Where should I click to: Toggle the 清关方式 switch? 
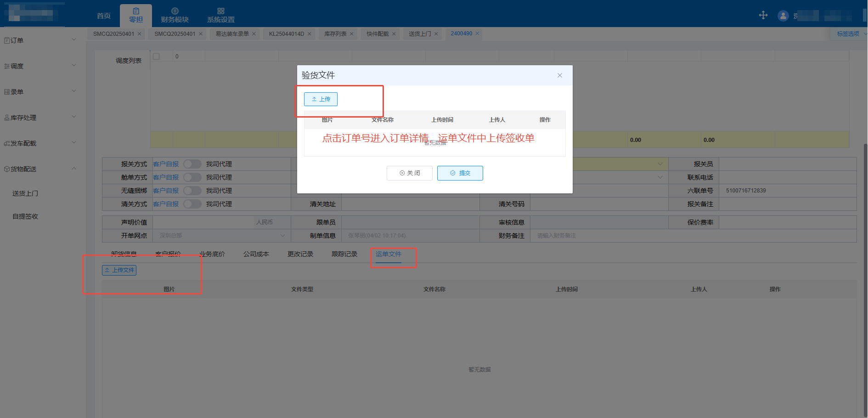[x=192, y=204]
